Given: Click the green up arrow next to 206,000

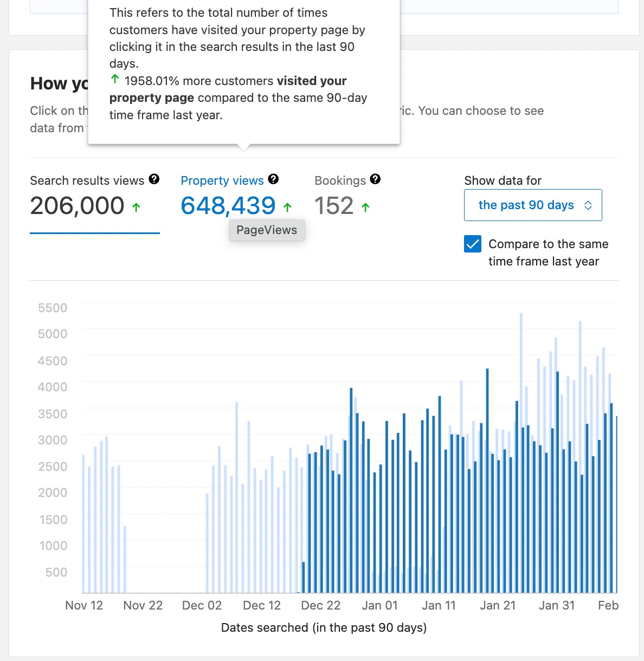Looking at the screenshot, I should click(137, 207).
